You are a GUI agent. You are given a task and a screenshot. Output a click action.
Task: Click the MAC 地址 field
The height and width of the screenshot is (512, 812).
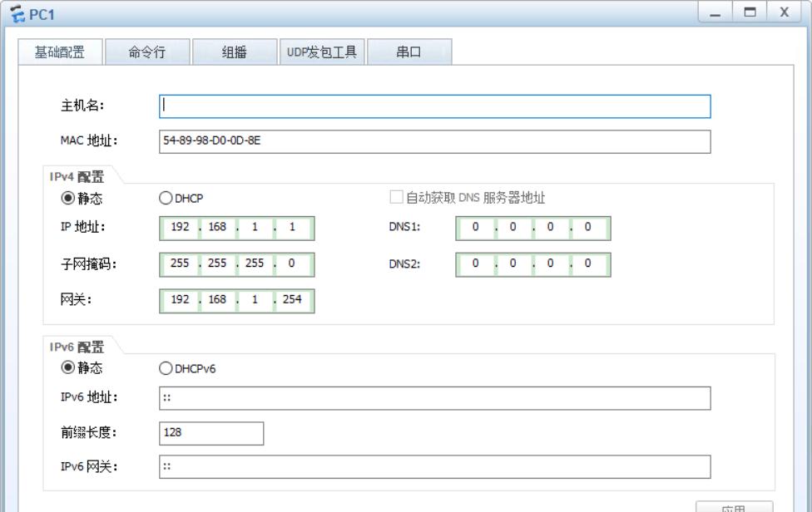[434, 141]
